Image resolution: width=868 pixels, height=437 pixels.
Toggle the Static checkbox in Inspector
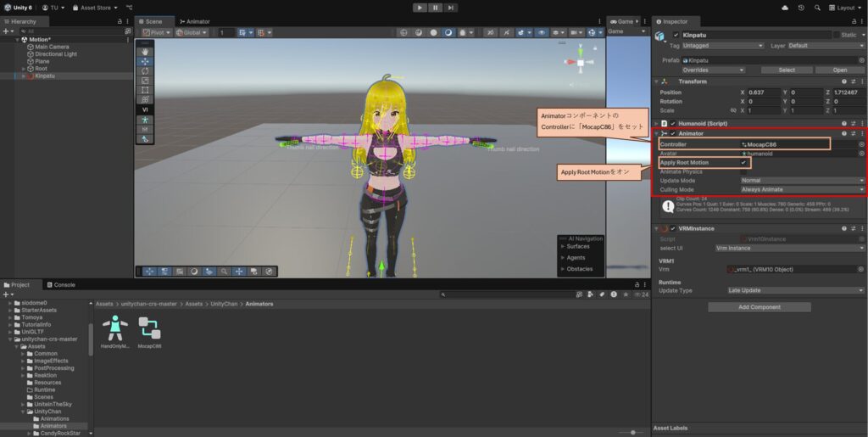pyautogui.click(x=837, y=35)
